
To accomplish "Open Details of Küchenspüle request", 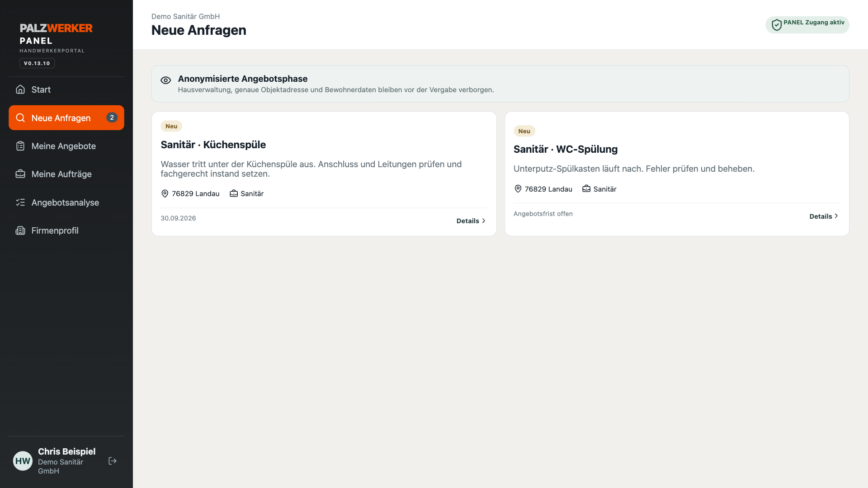I will 471,221.
